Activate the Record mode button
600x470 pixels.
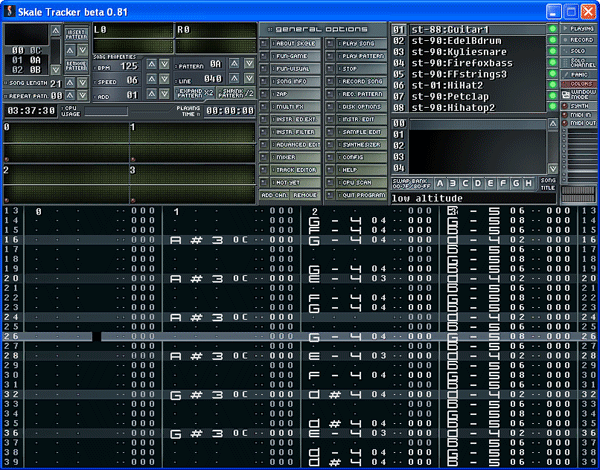pos(578,40)
